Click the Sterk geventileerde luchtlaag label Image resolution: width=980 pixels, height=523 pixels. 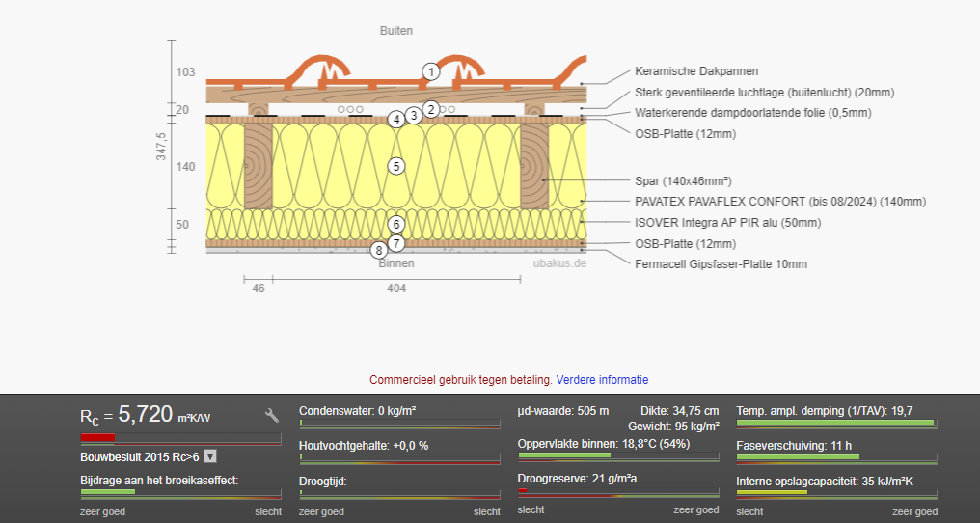[x=764, y=93]
